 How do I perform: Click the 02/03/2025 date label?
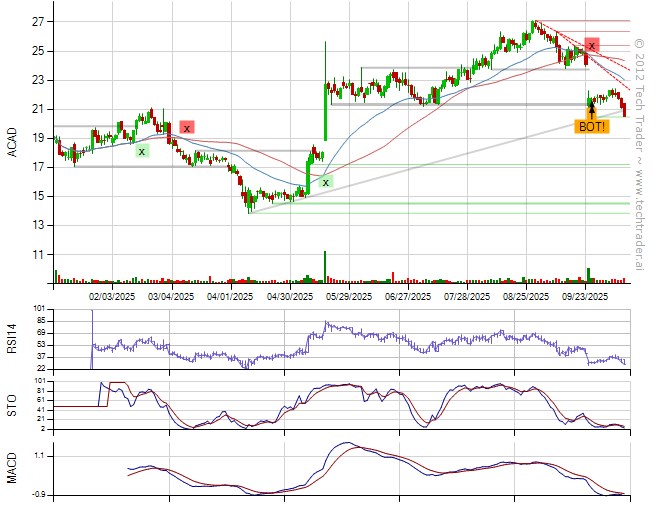coord(112,297)
